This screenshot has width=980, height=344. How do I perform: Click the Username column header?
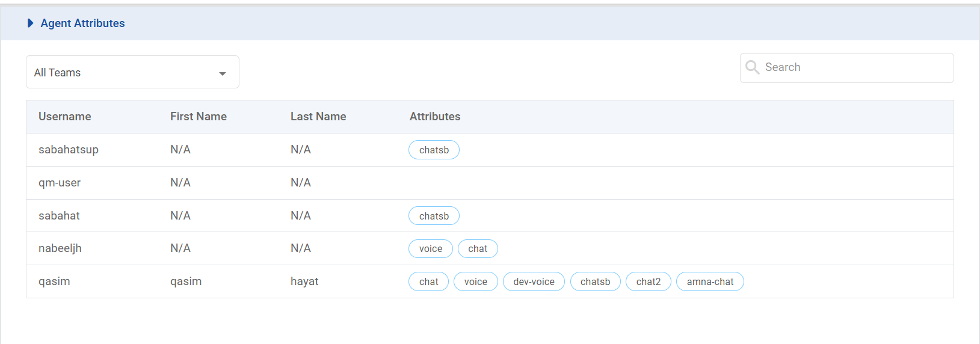[65, 117]
